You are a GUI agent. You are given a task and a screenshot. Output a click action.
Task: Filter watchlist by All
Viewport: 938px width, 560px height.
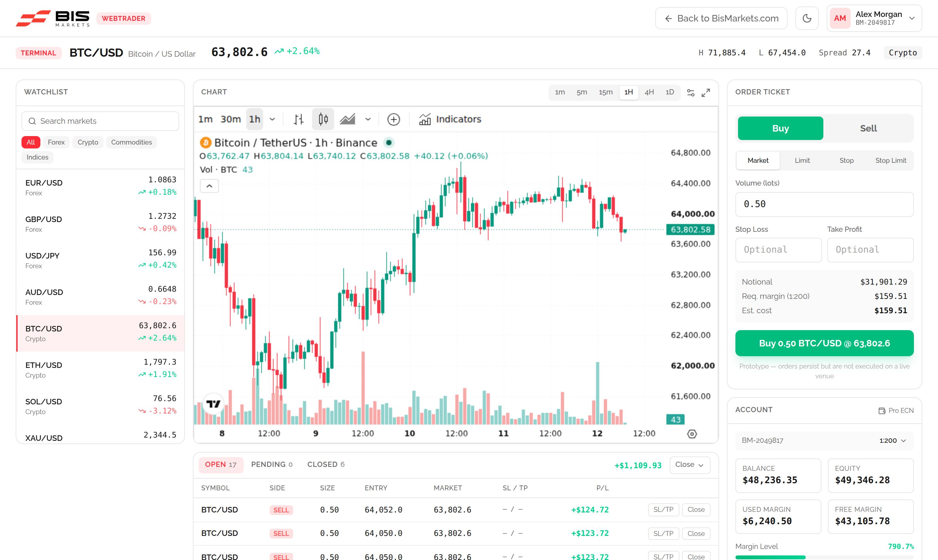coord(31,142)
